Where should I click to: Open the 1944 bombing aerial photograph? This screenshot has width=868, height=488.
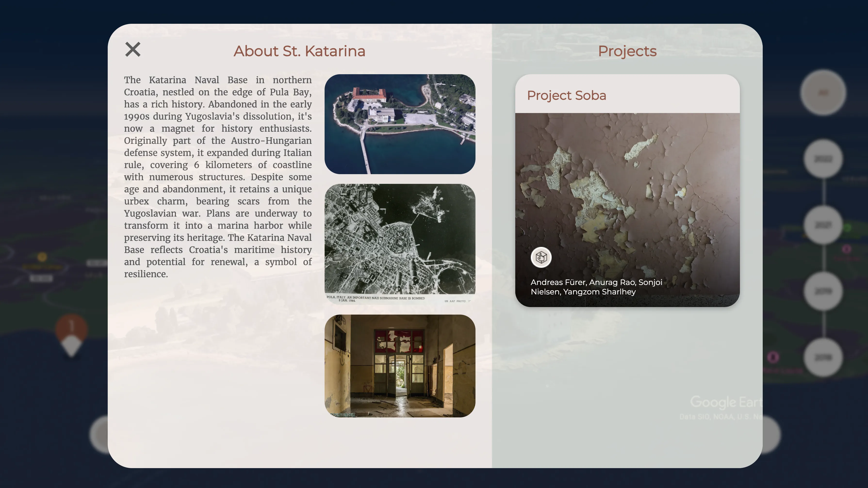pos(400,243)
